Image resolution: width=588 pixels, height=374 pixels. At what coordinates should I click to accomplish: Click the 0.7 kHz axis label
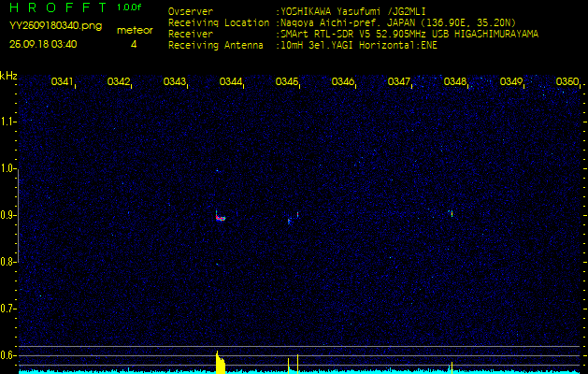(x=7, y=309)
